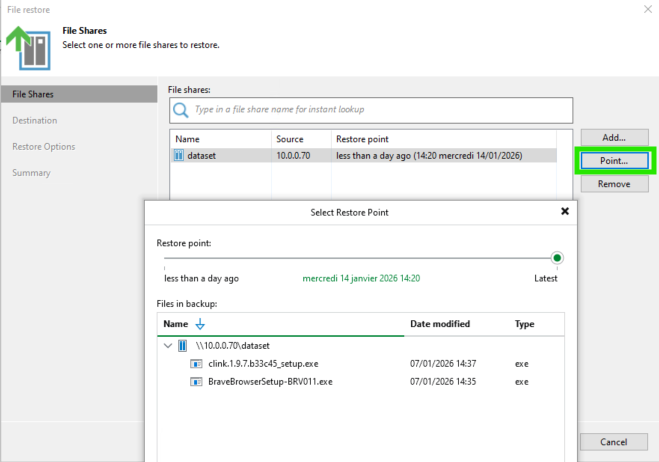Click the Cancel button
Image resolution: width=659 pixels, height=462 pixels.
click(x=614, y=442)
